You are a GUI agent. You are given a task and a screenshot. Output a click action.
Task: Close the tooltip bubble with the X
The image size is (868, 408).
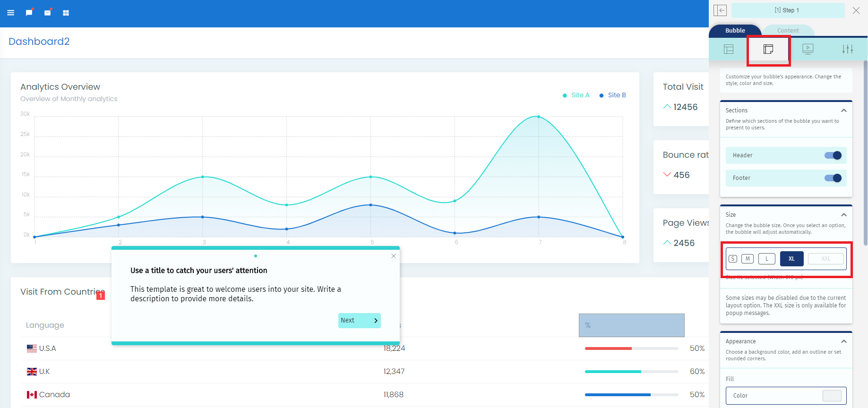[394, 256]
